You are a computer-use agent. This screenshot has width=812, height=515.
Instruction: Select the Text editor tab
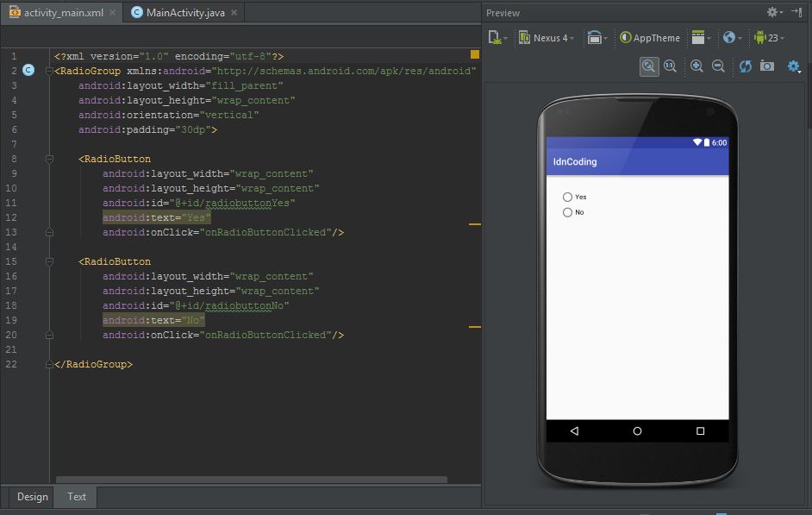point(77,496)
